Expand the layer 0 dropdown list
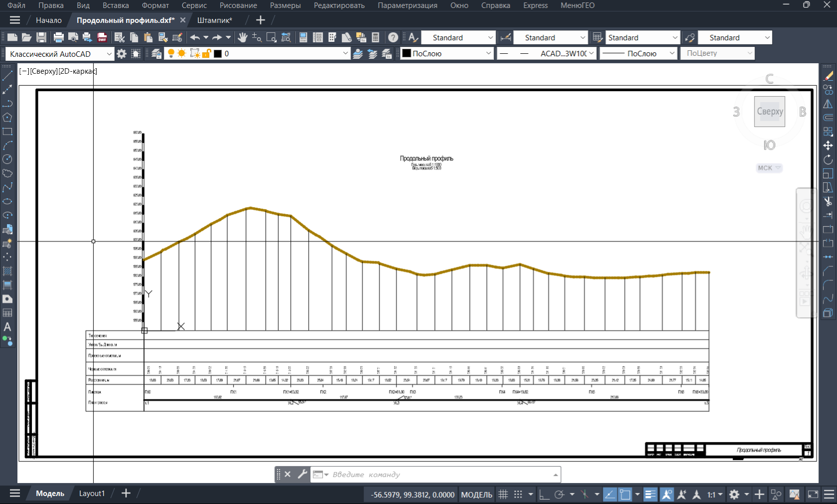 [345, 54]
